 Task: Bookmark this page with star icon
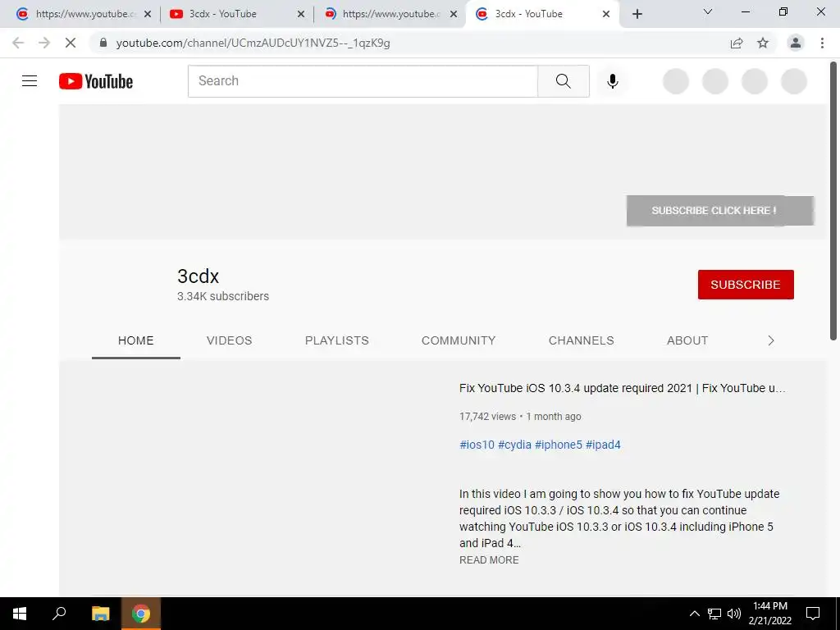[763, 43]
